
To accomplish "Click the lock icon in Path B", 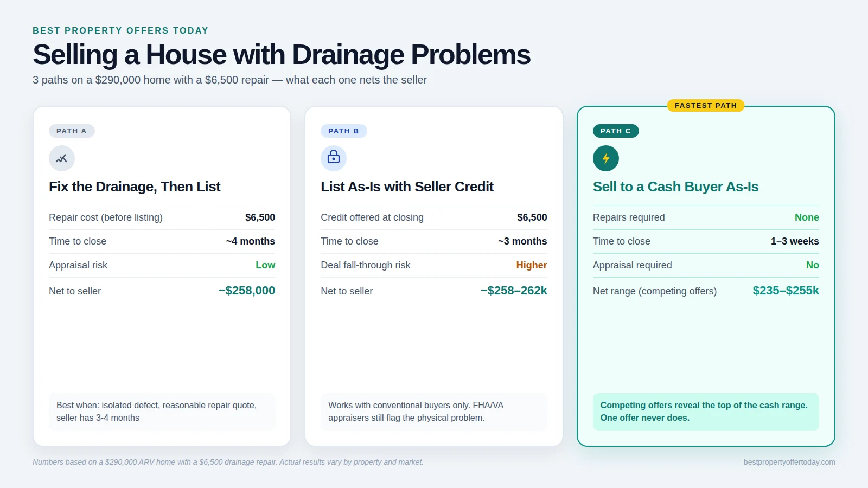I will pos(334,158).
